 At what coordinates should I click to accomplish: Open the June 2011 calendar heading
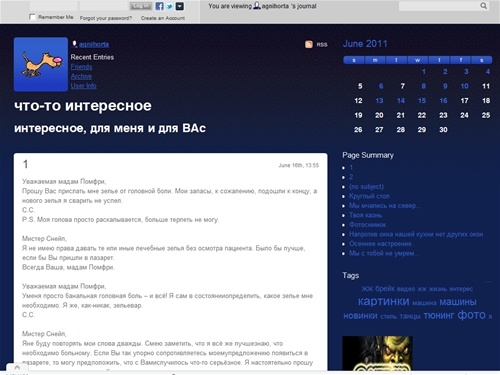pyautogui.click(x=365, y=44)
